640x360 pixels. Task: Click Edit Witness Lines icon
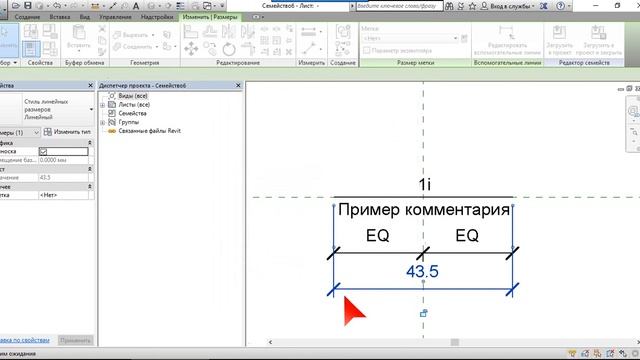(506, 32)
